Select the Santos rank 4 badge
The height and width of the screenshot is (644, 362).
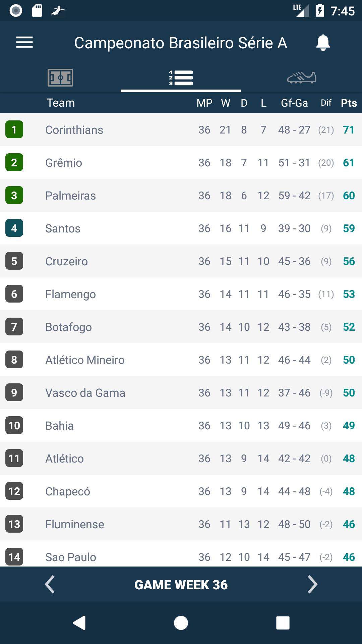pos(14,228)
